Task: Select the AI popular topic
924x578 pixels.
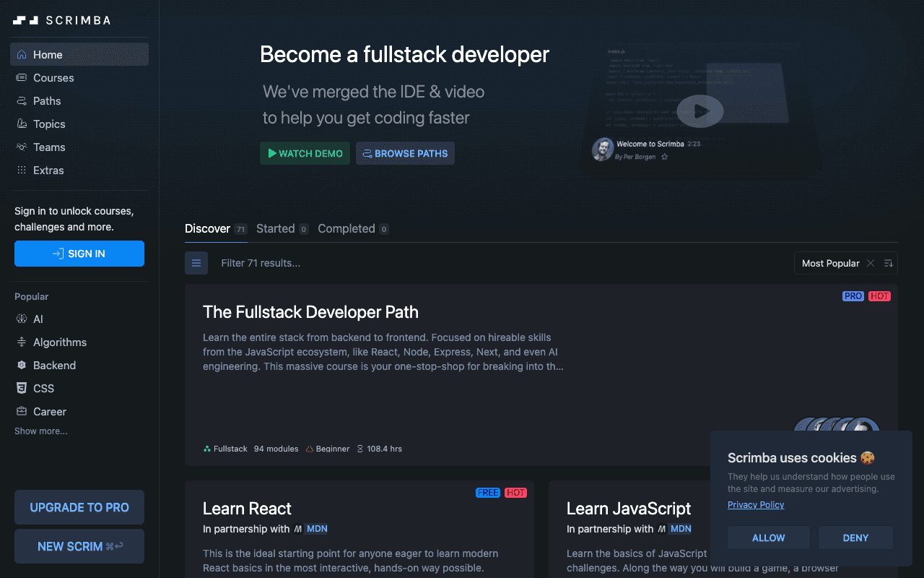Action: 79,319
